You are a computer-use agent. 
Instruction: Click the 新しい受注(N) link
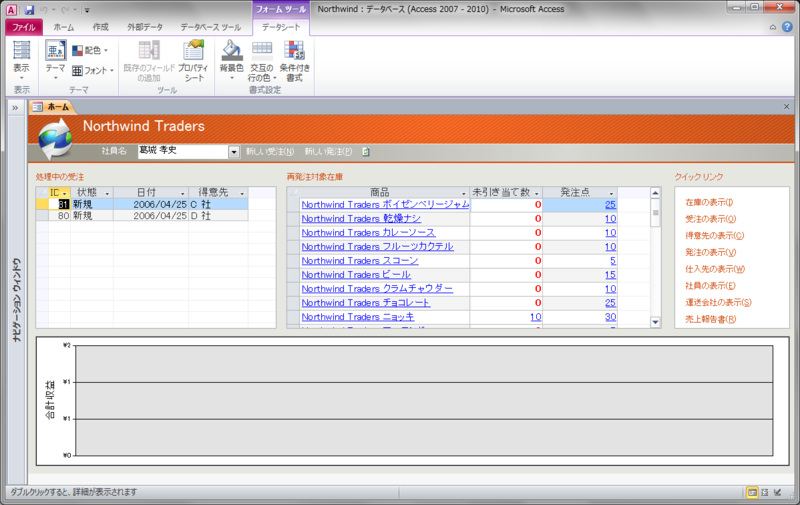click(x=270, y=152)
